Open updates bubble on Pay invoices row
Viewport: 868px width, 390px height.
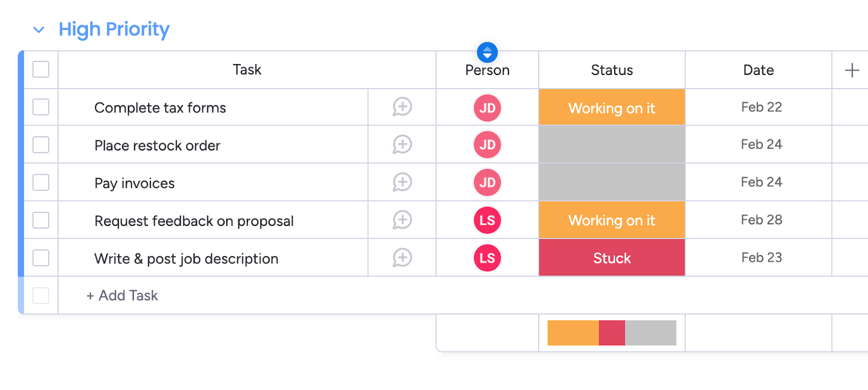click(x=402, y=182)
